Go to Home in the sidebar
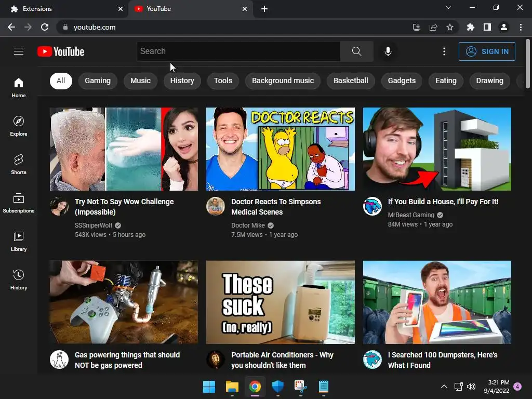Image resolution: width=532 pixels, height=399 pixels. [19, 87]
